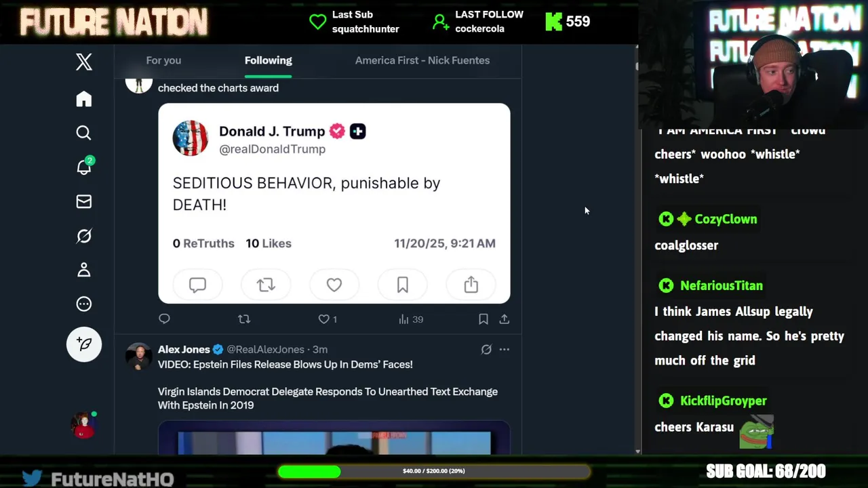Click KickflipGroyper username in chat
868x488 pixels.
pyautogui.click(x=724, y=401)
